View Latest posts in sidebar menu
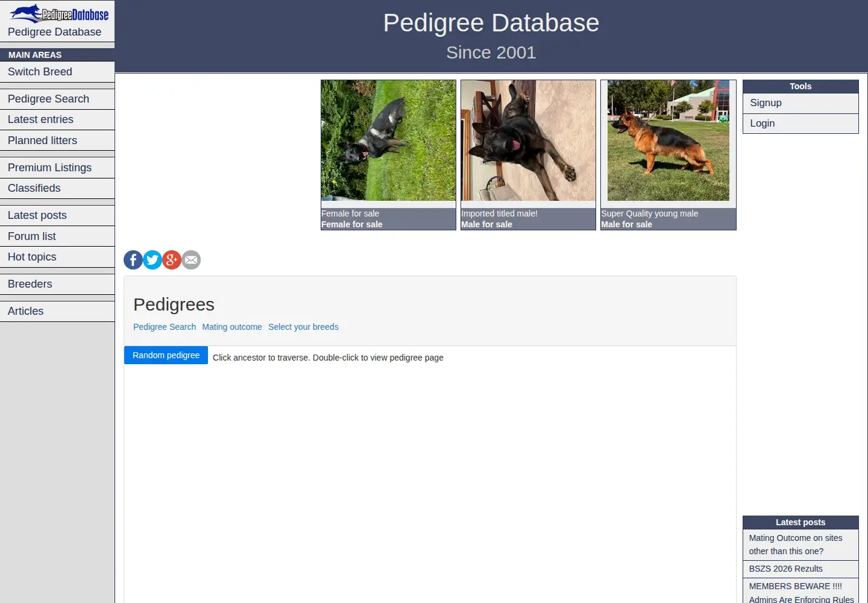This screenshot has width=868, height=603. [57, 215]
